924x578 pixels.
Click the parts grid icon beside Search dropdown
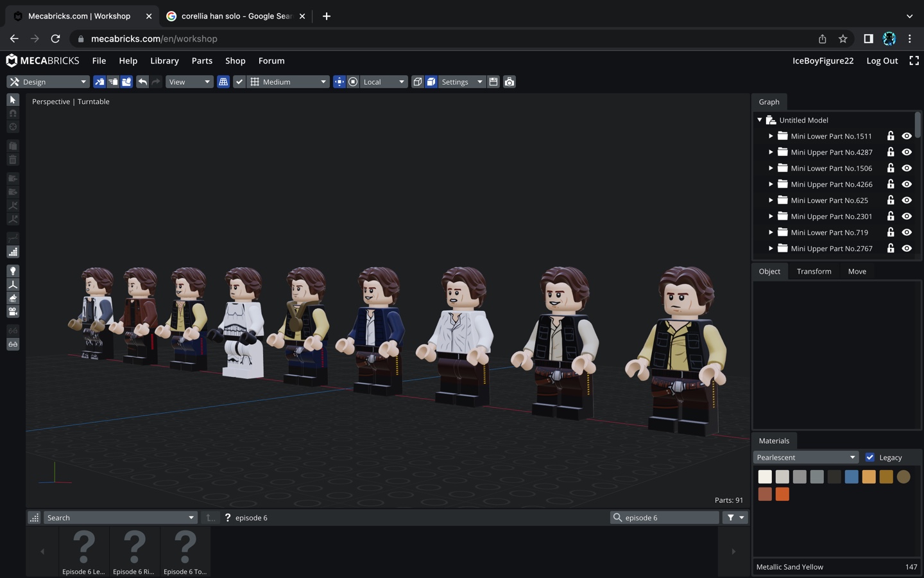pyautogui.click(x=34, y=518)
